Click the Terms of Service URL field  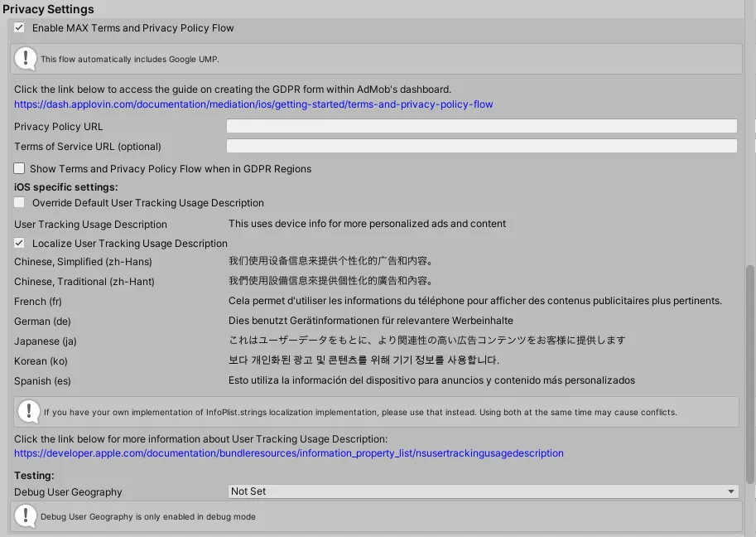coord(483,145)
